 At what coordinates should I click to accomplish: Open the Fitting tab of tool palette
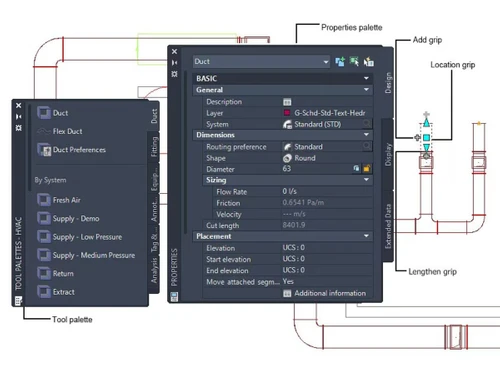[154, 146]
